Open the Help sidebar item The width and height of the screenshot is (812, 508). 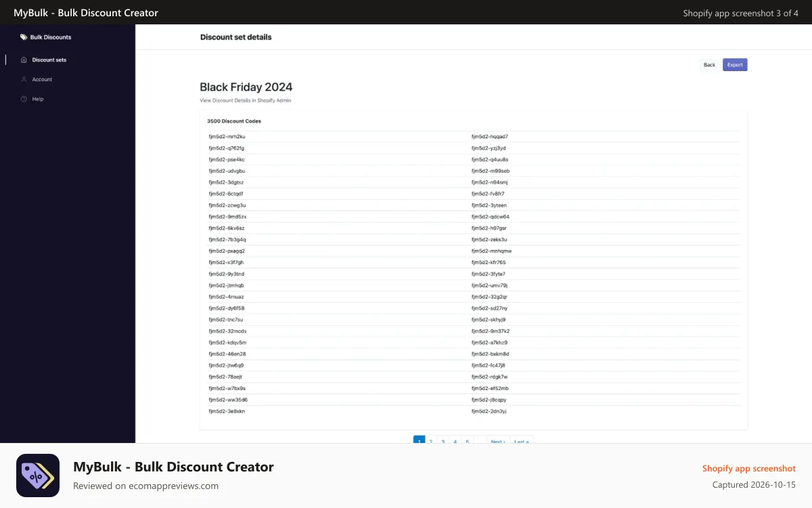[38, 99]
